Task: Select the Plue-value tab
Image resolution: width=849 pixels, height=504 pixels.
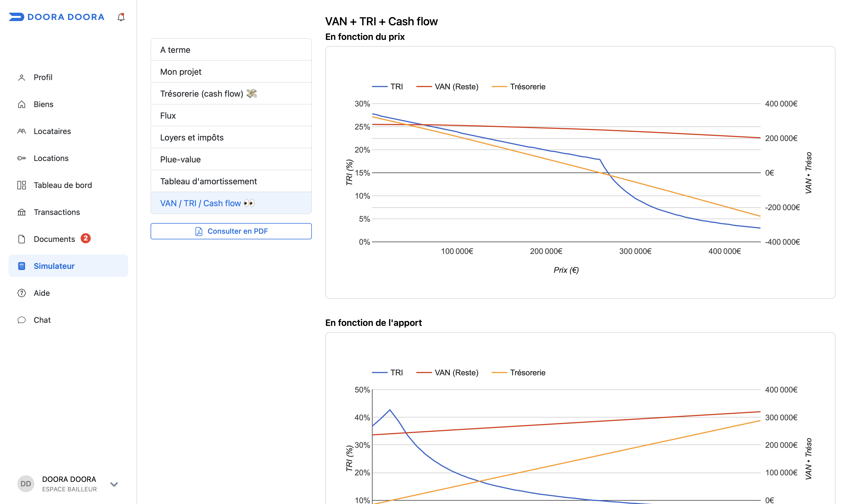Action: (231, 159)
